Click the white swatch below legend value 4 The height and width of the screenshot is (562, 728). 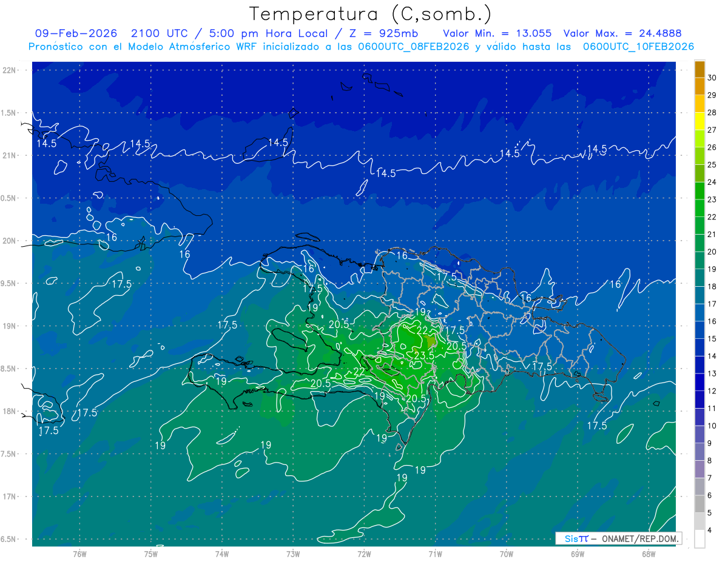[x=699, y=539]
